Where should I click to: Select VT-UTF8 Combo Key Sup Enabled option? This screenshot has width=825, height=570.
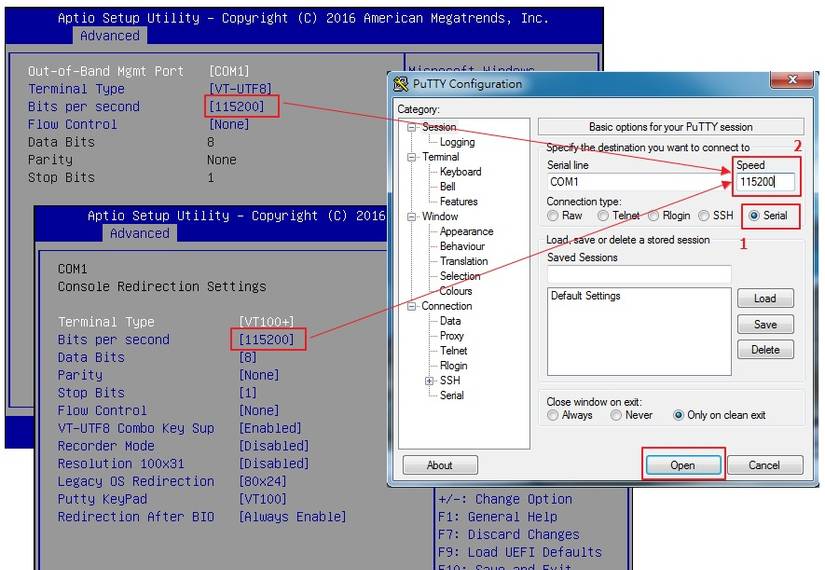(270, 428)
